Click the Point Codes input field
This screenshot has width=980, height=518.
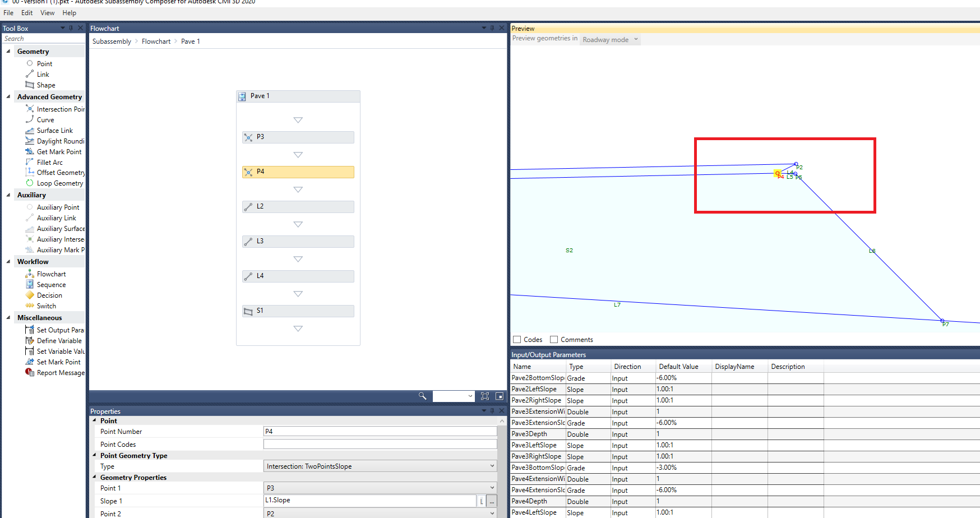pyautogui.click(x=380, y=443)
